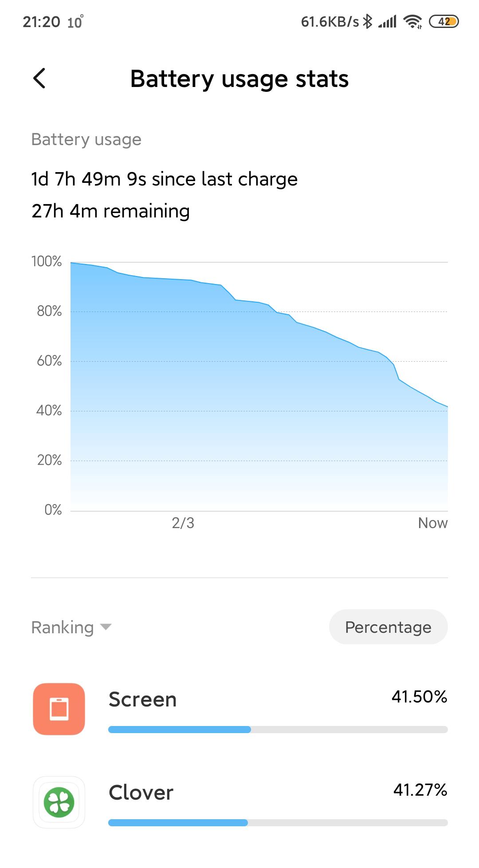479x868 pixels.
Task: Go back with the back arrow
Action: (x=39, y=79)
